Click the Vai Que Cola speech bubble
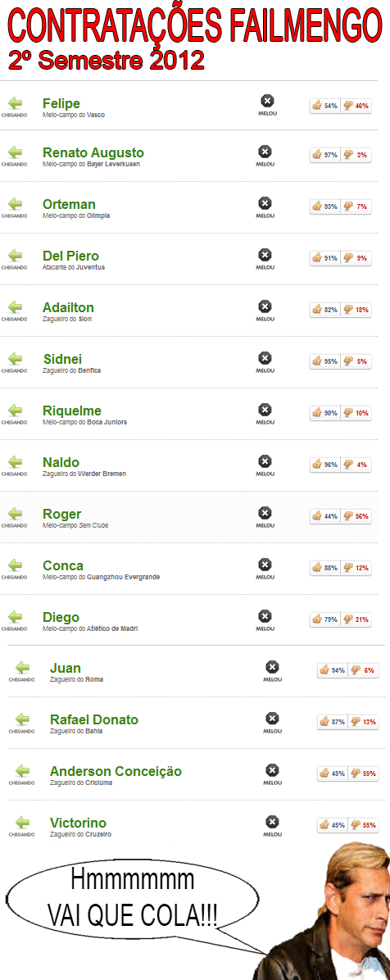Screen dimensions: 390x980 coord(134,900)
